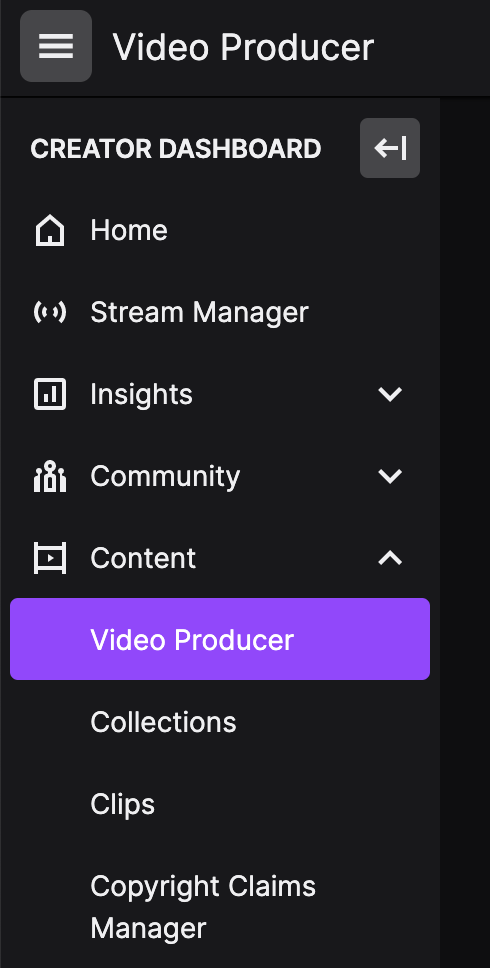Click the Insights chart icon
Image resolution: width=490 pixels, height=968 pixels.
[50, 394]
